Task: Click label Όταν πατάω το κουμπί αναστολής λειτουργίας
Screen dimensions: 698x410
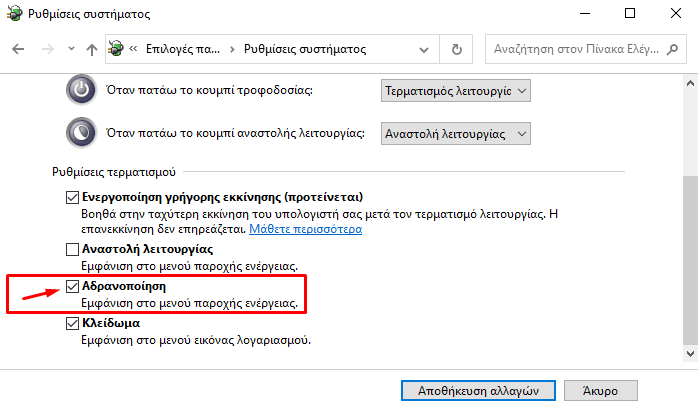Action: tap(235, 133)
